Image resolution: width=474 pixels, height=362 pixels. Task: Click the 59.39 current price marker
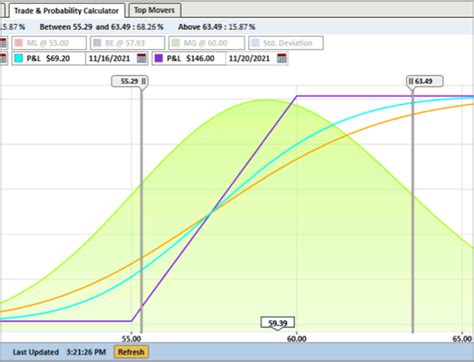(278, 323)
